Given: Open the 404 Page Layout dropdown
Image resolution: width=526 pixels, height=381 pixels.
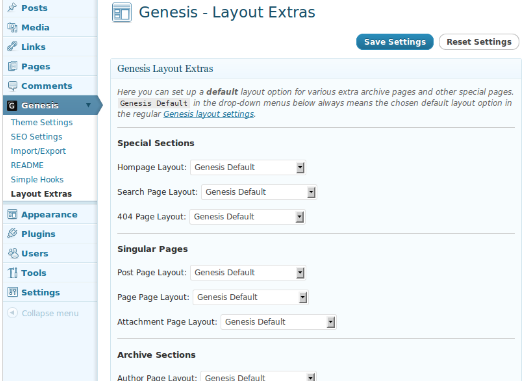Looking at the screenshot, I should [248, 217].
